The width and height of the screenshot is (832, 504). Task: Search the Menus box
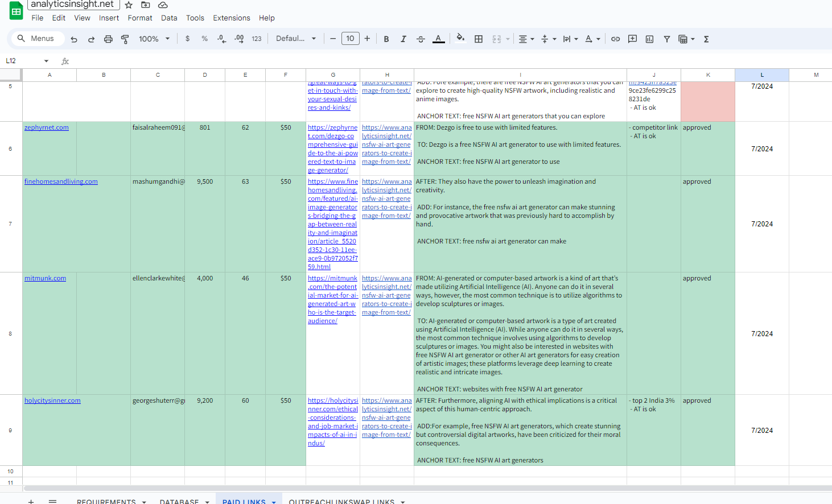pos(37,39)
